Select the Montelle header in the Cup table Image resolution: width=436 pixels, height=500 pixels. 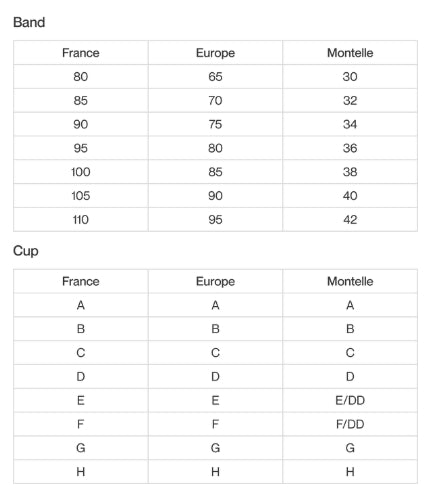pyautogui.click(x=350, y=281)
